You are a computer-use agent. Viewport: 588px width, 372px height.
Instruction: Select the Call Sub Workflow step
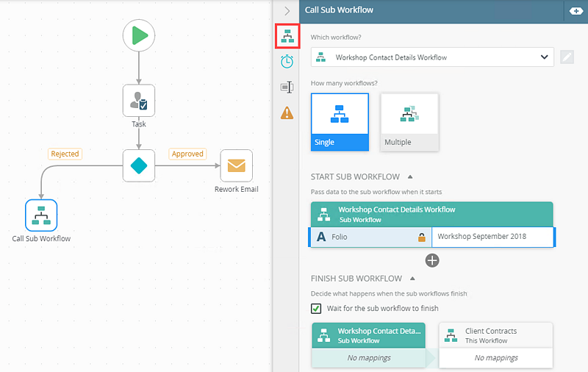point(41,215)
